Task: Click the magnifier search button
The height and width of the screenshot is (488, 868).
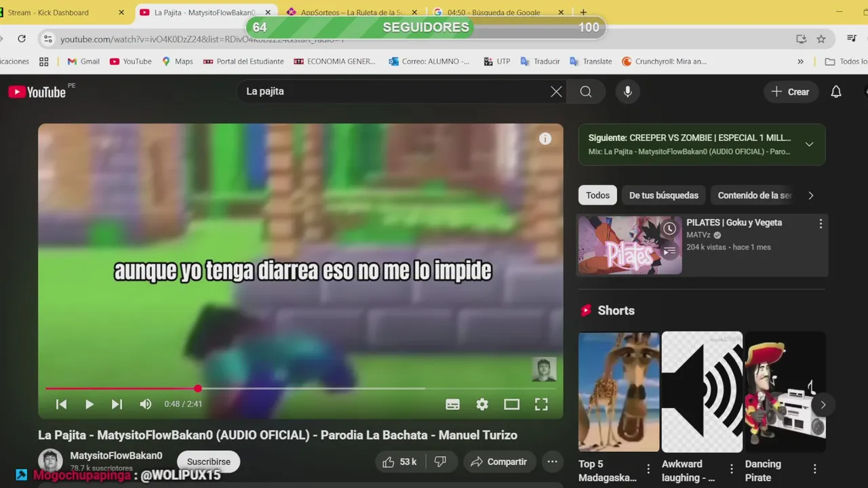Action: [586, 91]
